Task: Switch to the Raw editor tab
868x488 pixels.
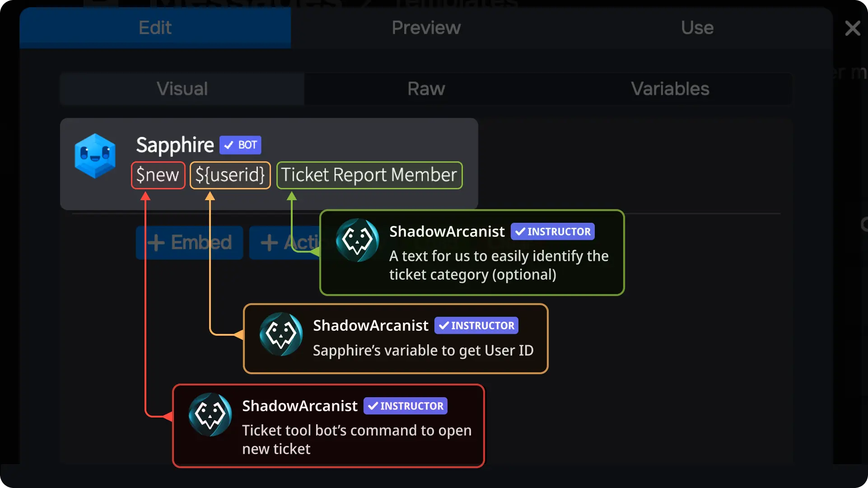Action: point(426,89)
